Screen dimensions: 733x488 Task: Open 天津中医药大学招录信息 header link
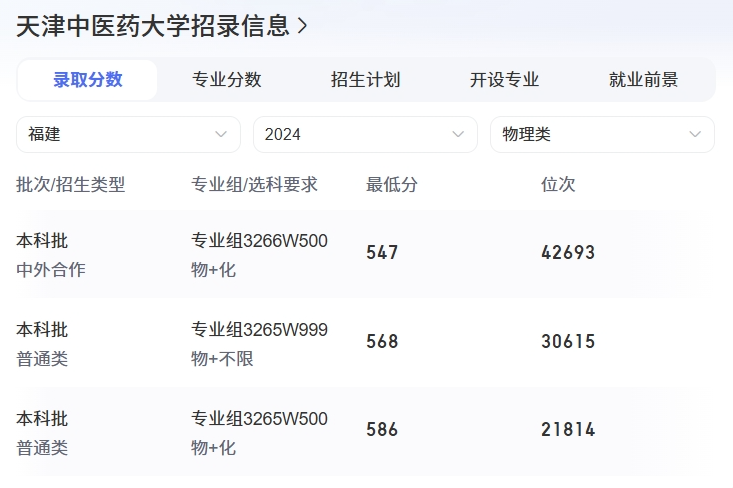tap(162, 26)
